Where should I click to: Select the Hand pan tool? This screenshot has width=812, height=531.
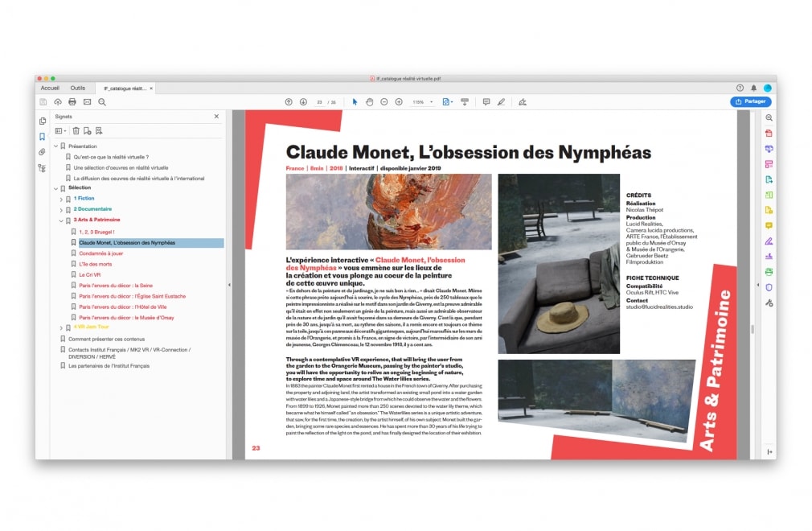[x=370, y=102]
